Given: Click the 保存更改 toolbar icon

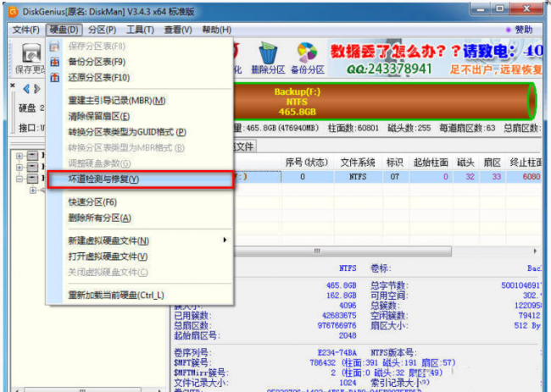Looking at the screenshot, I should pyautogui.click(x=31, y=58).
